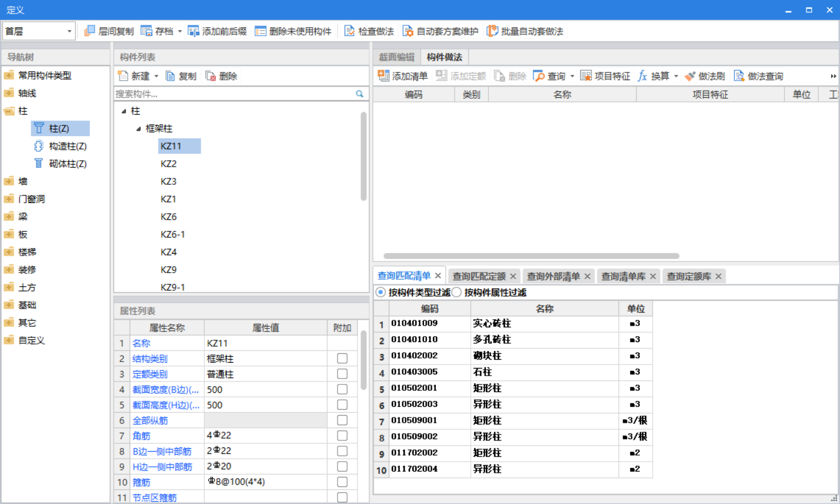Click the 复制 icon in component list

[170, 76]
